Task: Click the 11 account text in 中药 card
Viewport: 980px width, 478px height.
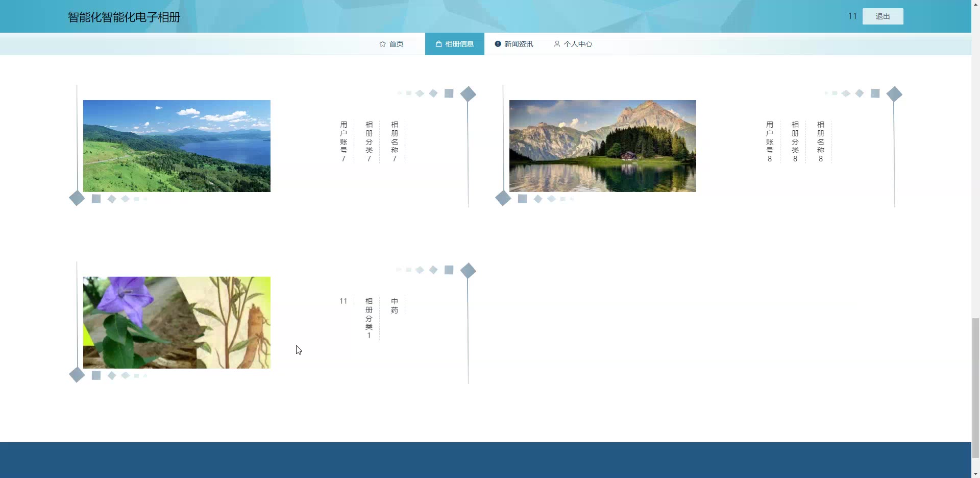Action: [344, 301]
